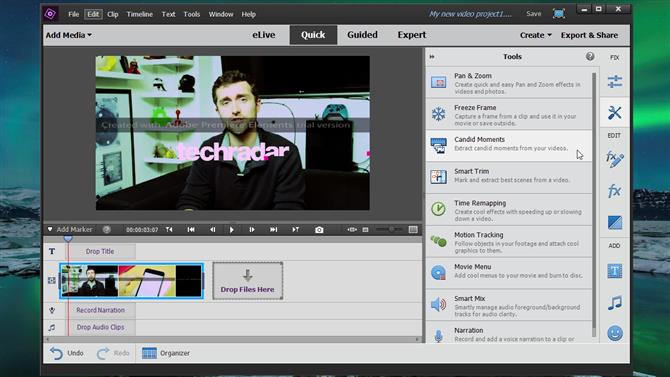The width and height of the screenshot is (670, 377).
Task: Collapse the Tools panel with arrows
Action: (432, 57)
